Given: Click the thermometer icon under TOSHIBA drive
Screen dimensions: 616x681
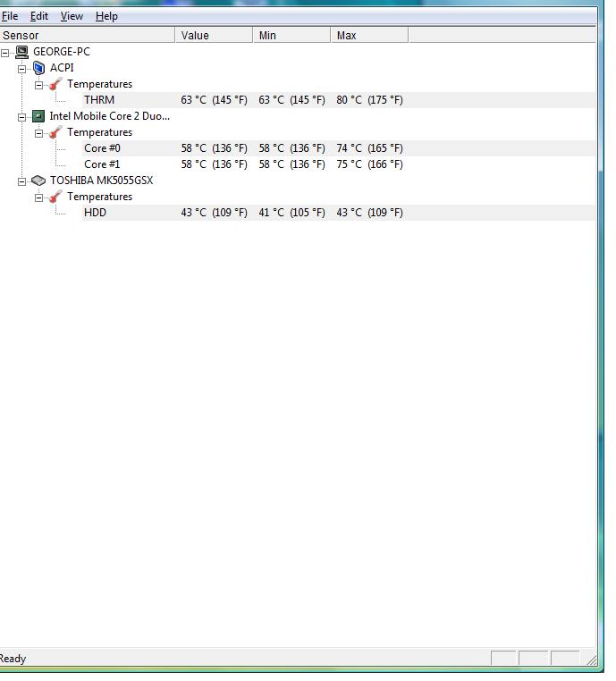Looking at the screenshot, I should 55,197.
